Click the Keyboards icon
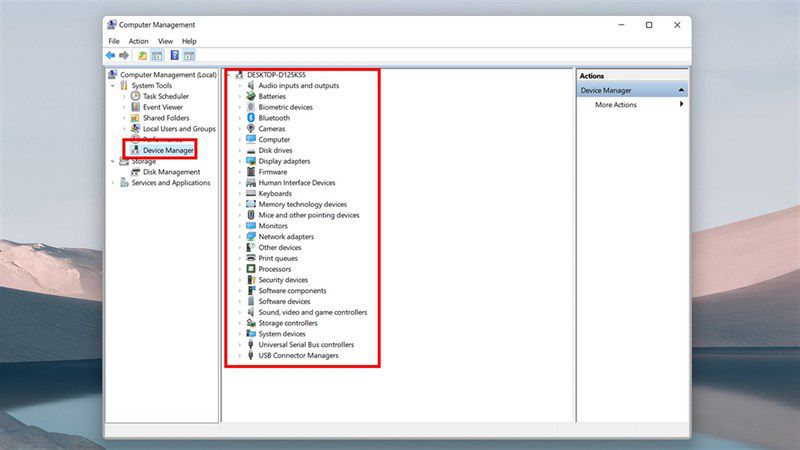This screenshot has width=800, height=450. (251, 193)
